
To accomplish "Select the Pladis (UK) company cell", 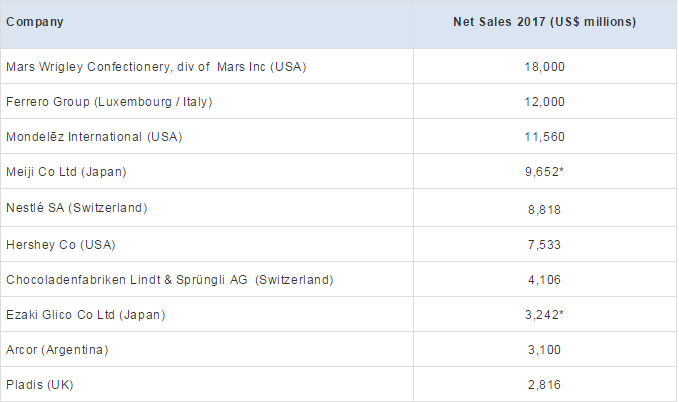I will coord(40,384).
